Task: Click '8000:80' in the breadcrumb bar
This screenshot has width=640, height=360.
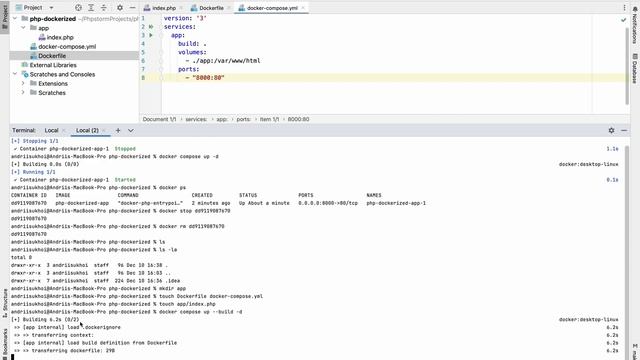Action: 298,119
